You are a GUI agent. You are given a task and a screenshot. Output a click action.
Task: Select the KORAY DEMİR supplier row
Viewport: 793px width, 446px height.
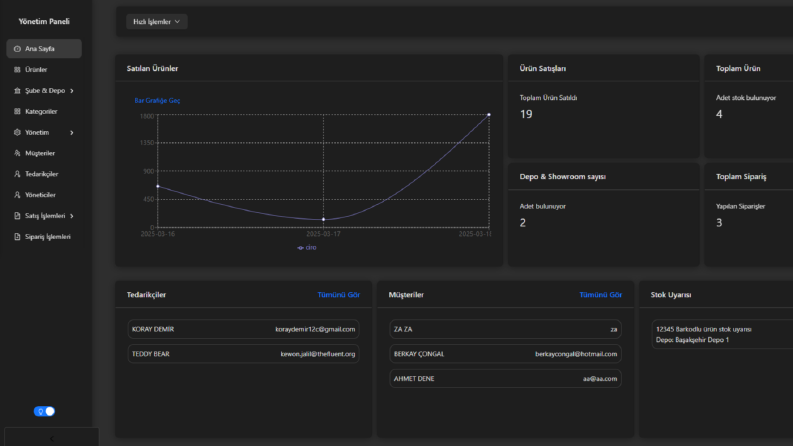pyautogui.click(x=243, y=329)
